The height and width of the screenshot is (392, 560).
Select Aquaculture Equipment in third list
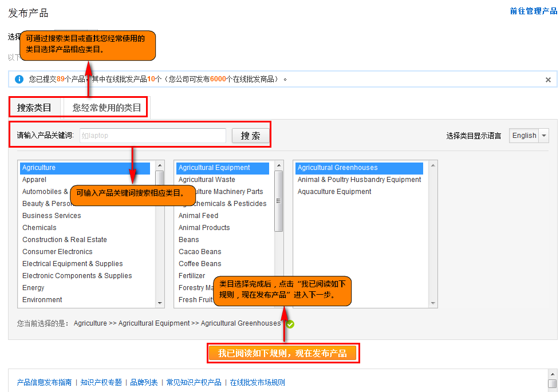tap(334, 192)
